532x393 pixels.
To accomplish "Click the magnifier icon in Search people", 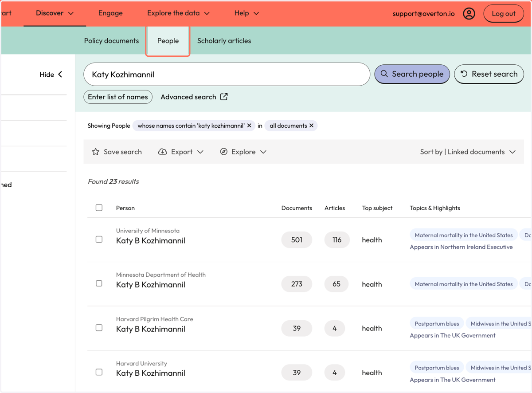I will click(x=384, y=74).
